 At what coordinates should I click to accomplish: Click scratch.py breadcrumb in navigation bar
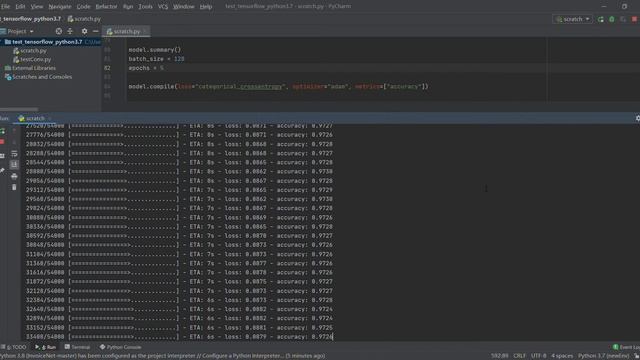click(84, 19)
